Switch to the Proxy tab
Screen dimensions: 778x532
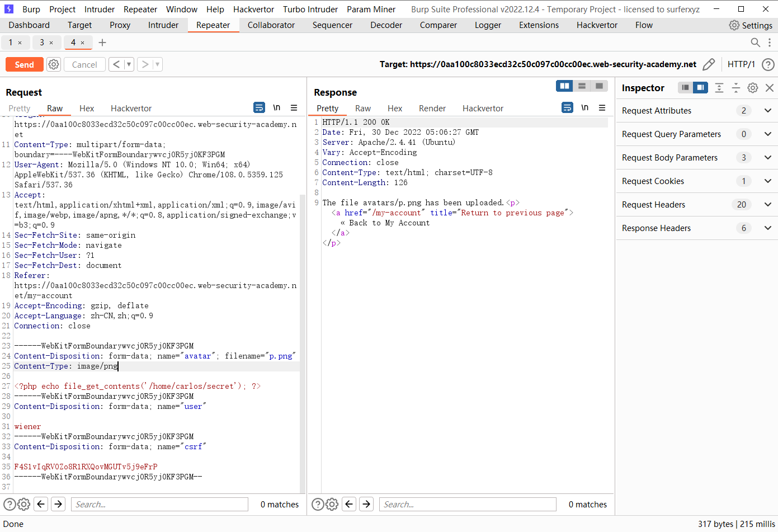[120, 25]
